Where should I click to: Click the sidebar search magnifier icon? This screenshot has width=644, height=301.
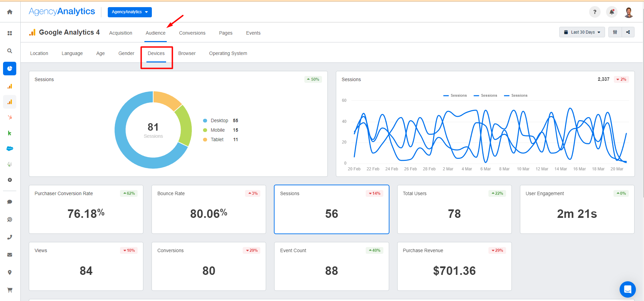pos(10,51)
